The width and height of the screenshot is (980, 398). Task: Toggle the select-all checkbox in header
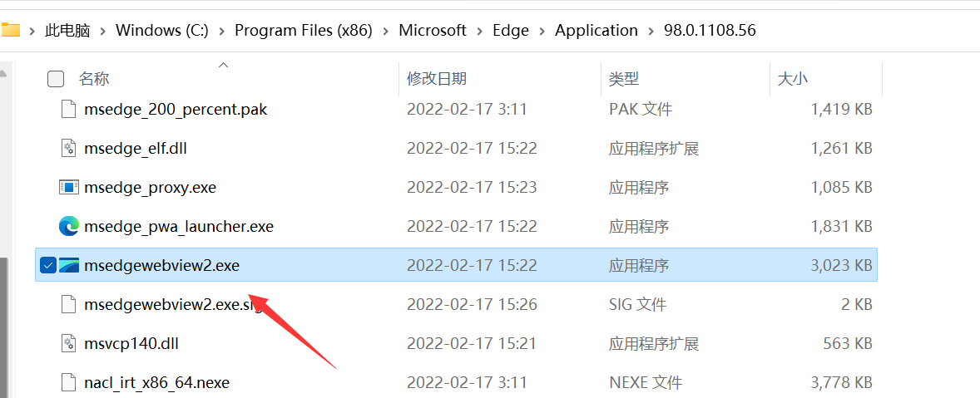pos(56,79)
